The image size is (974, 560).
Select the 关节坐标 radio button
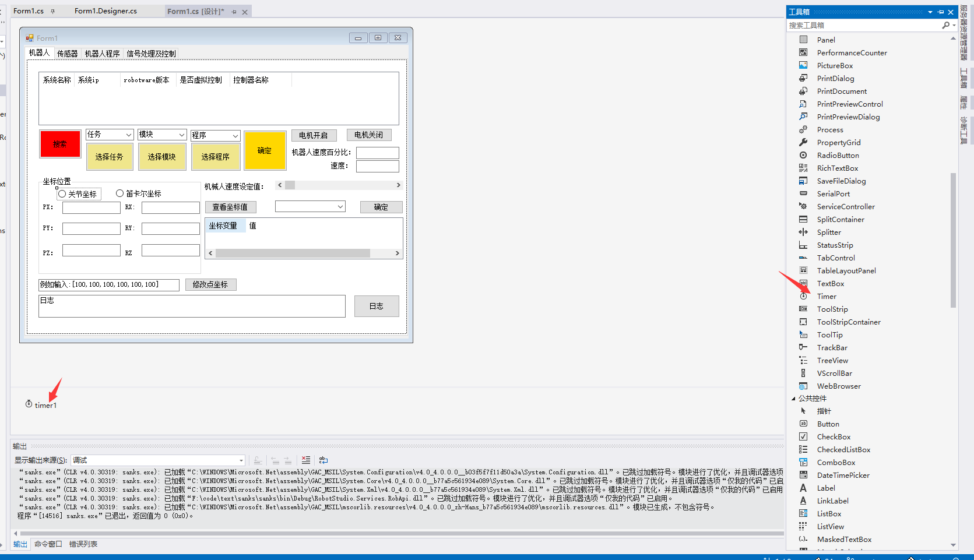(62, 193)
